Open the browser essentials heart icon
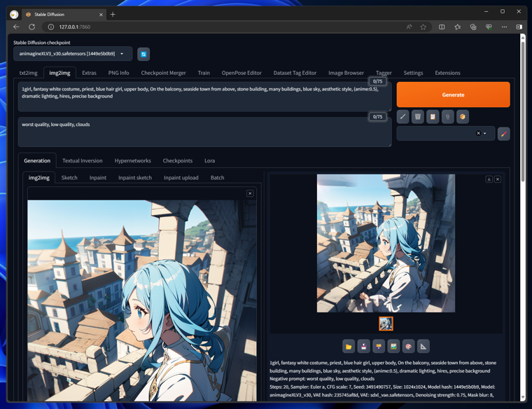 pos(489,27)
